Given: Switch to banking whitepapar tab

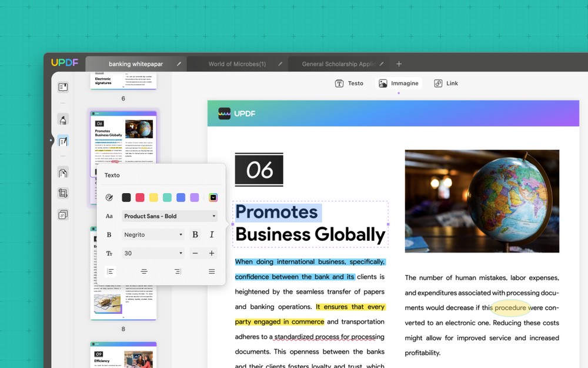Looking at the screenshot, I should click(x=136, y=64).
